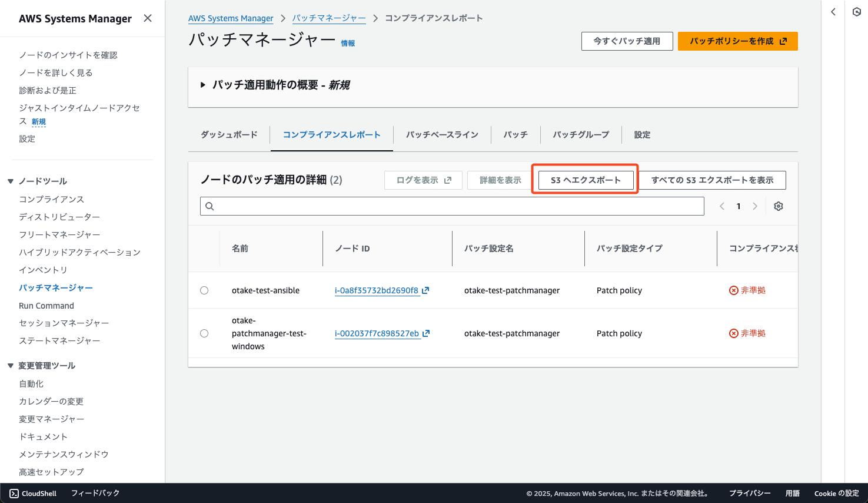The width and height of the screenshot is (868, 503).
Task: Collapse the right panel using arrow icon
Action: [833, 12]
